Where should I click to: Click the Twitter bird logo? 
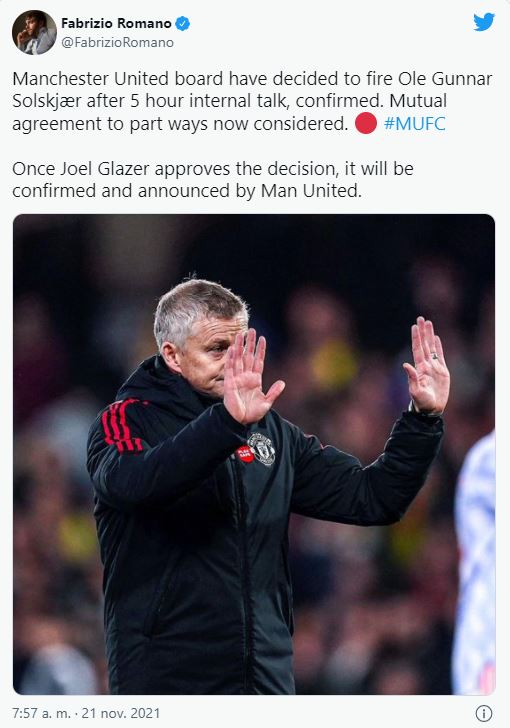coord(484,22)
